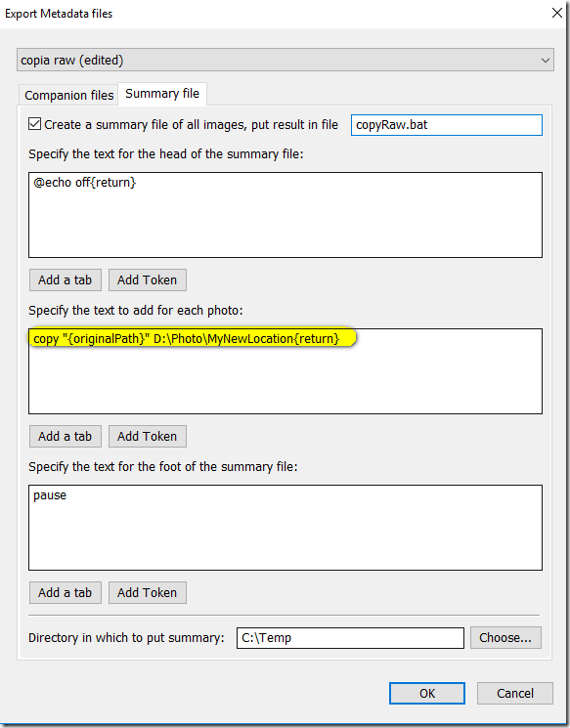Add Token for each photo text
The image size is (570, 728).
click(x=148, y=437)
